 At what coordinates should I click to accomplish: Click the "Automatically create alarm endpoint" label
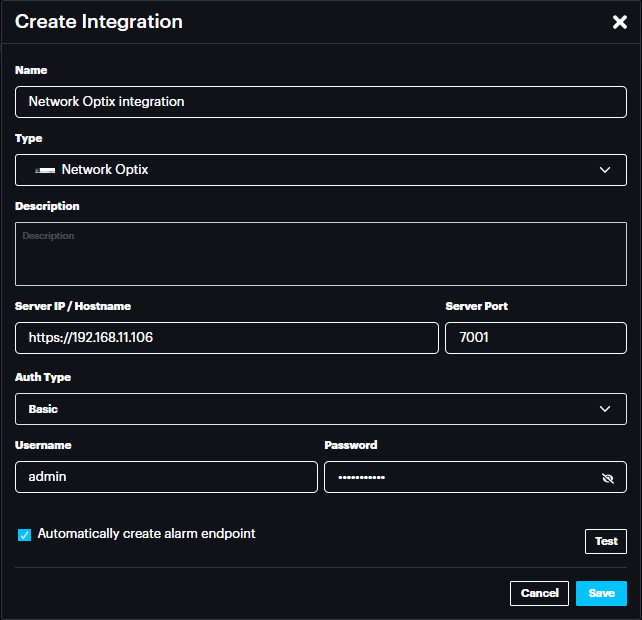click(146, 534)
